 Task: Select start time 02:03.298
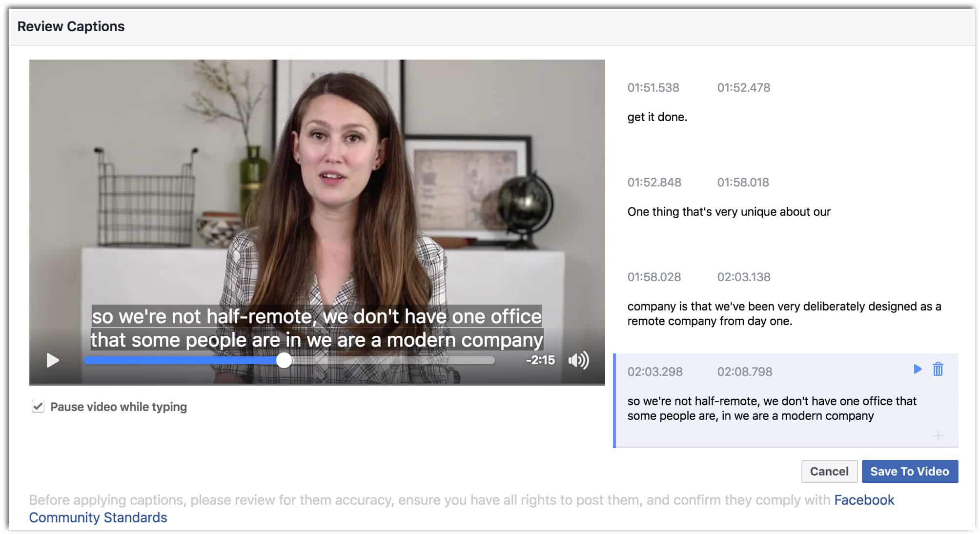coord(655,372)
